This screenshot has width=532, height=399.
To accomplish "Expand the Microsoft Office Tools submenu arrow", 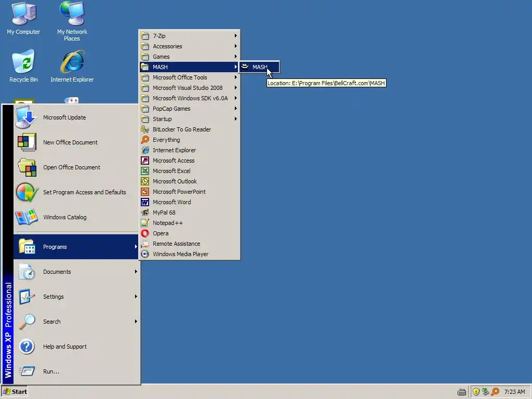I will coord(235,77).
